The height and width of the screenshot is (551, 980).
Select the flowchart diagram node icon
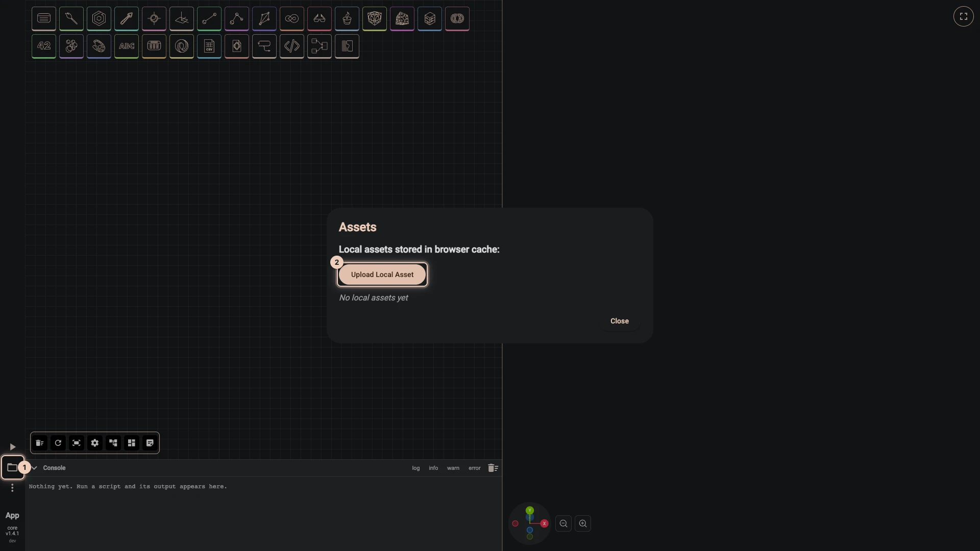tap(320, 46)
